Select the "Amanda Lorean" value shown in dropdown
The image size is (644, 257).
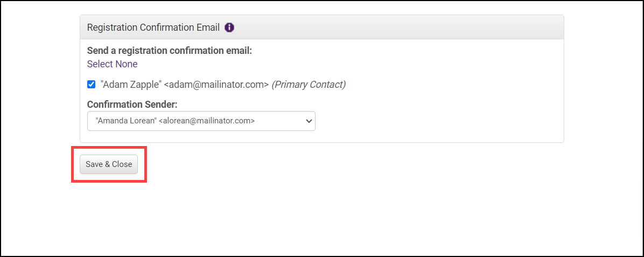click(x=127, y=121)
